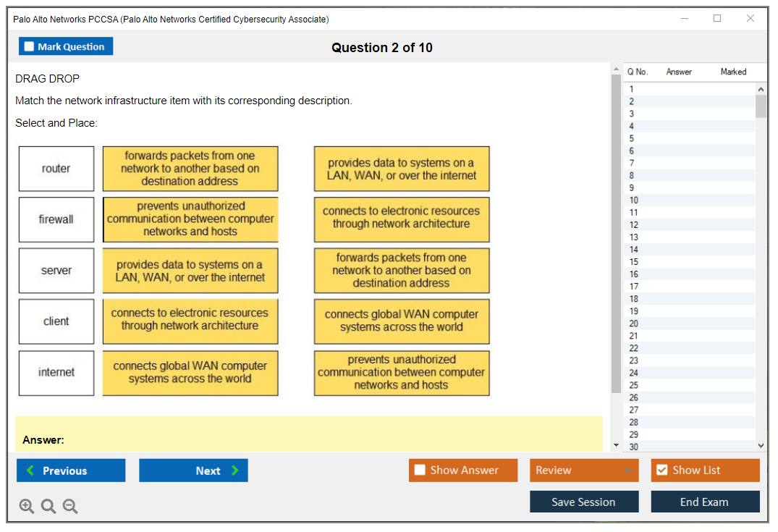
Task: Click question pane scroll-down arrow
Action: (616, 444)
